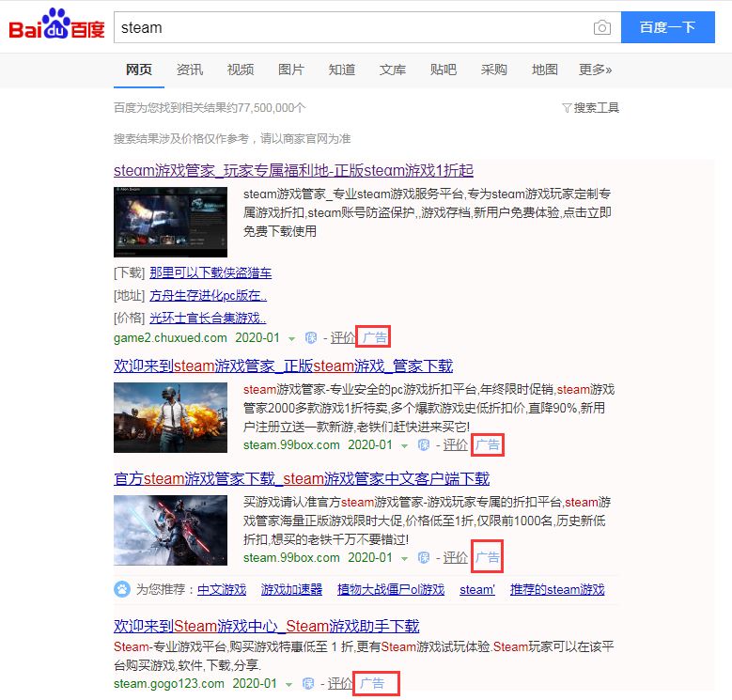732x700 pixels.
Task: Open result 官方steam游戏管家下载
Action: tap(302, 479)
